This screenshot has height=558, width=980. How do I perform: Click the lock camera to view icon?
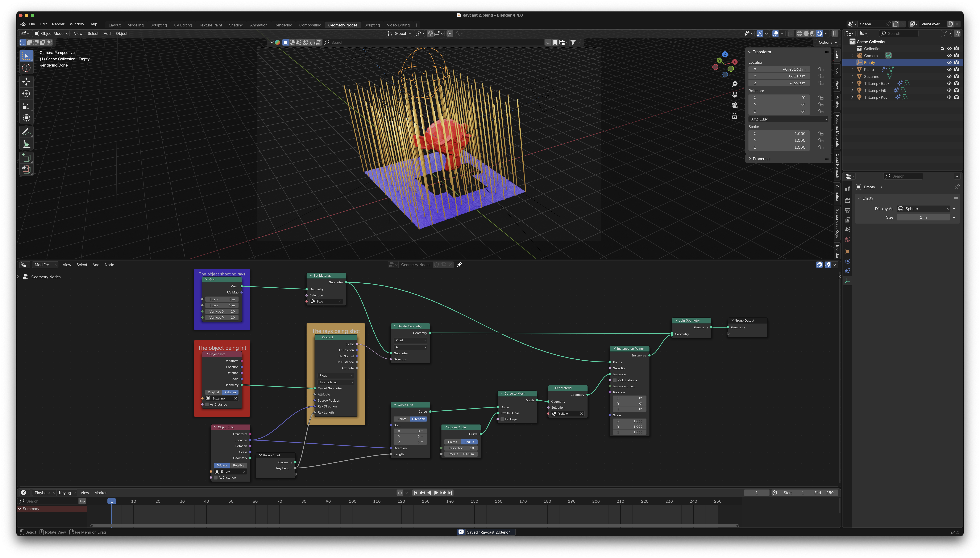click(x=734, y=116)
